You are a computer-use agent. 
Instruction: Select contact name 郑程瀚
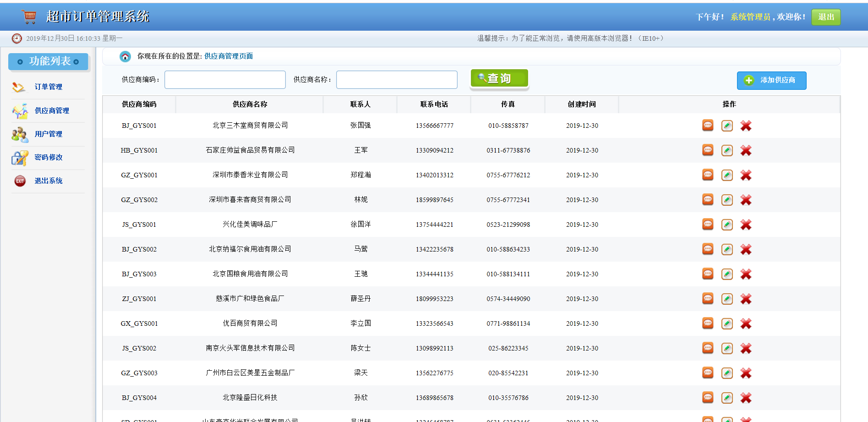click(360, 175)
